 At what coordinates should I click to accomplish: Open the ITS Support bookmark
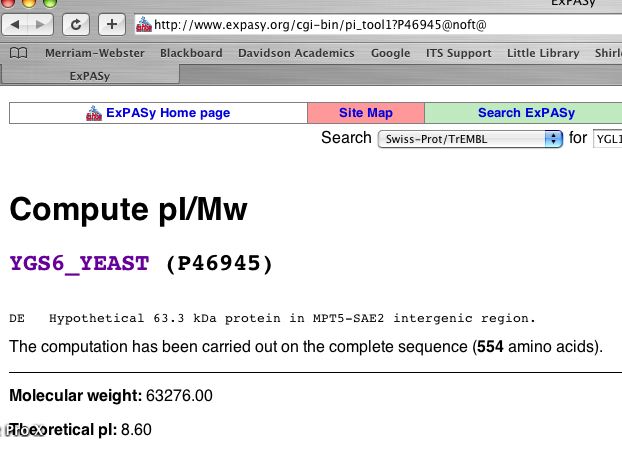458,53
